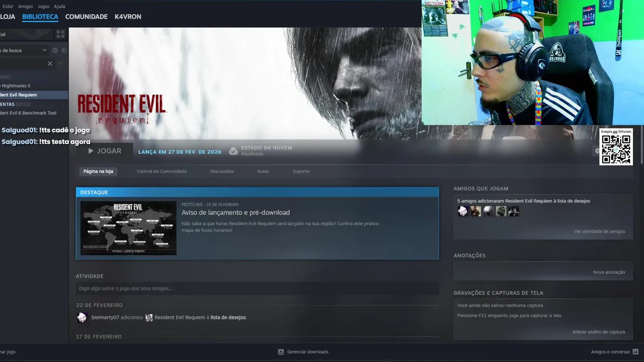Click the download manager icon
The image size is (644, 362).
(281, 352)
